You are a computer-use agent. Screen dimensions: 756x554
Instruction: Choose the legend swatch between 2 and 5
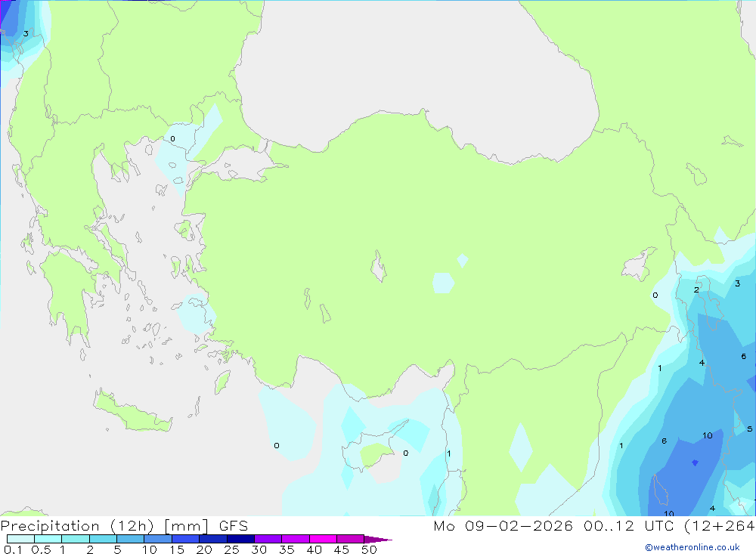coord(103,539)
